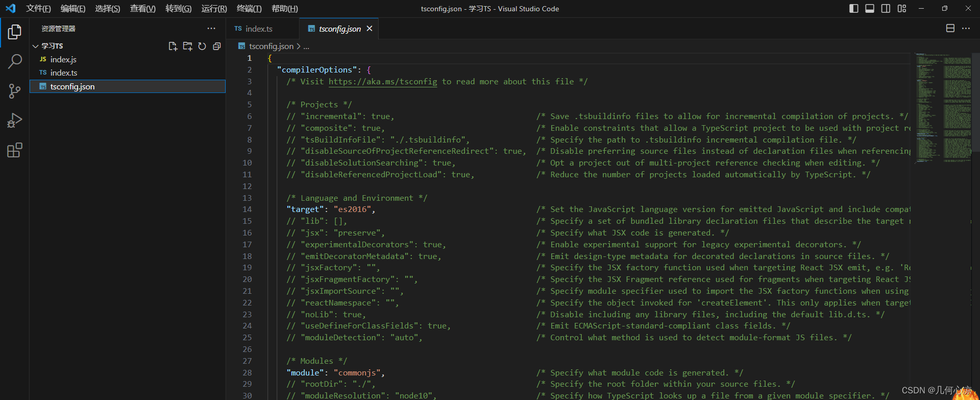
Task: Open the 编辑(E) menu
Action: [x=73, y=9]
